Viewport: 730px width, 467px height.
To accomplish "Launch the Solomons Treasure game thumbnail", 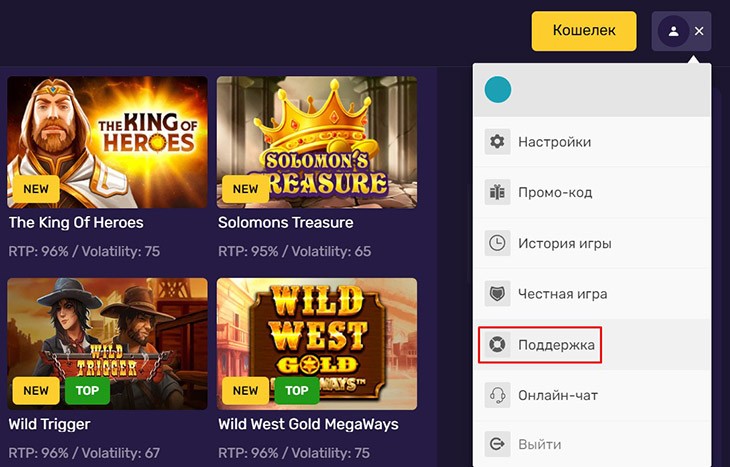I will [x=317, y=142].
